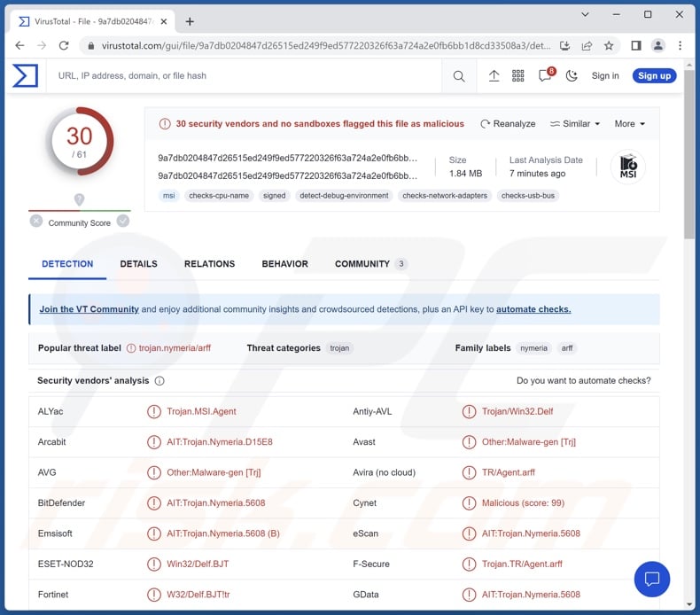
Task: Click the detect-debug-environment tag
Action: click(344, 196)
